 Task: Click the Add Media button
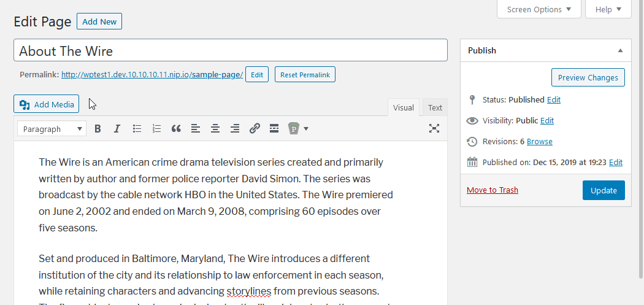point(47,104)
